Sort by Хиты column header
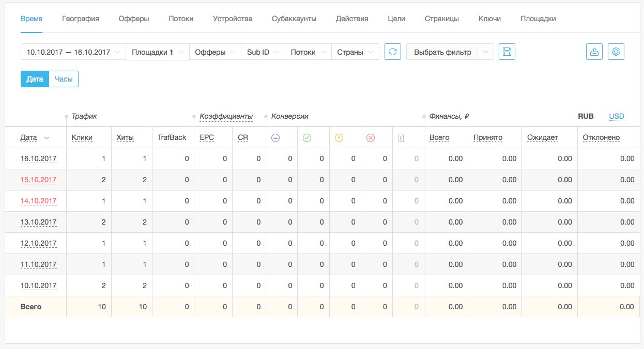 [x=125, y=138]
